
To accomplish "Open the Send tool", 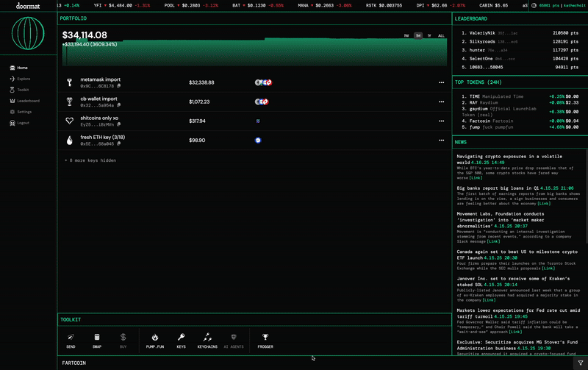I will 71,341.
